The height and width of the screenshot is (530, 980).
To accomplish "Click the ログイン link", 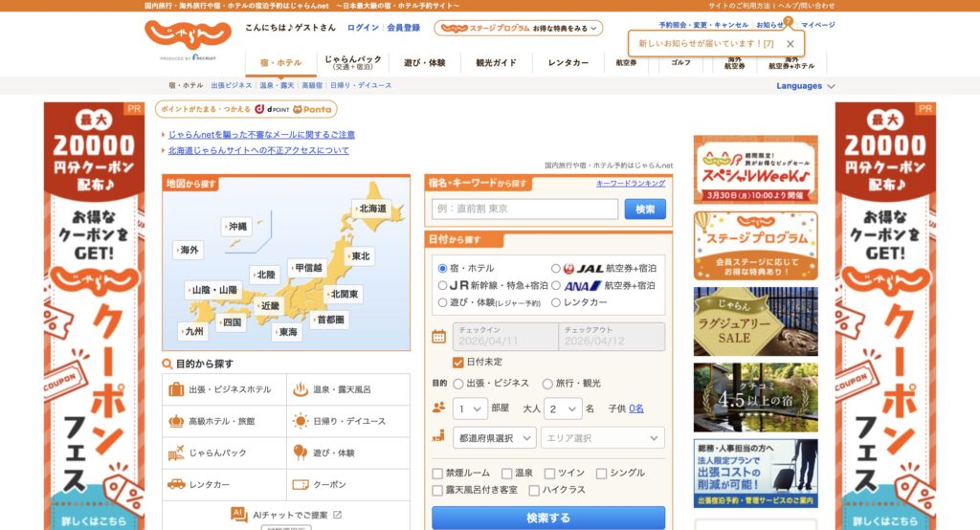I will 363,28.
